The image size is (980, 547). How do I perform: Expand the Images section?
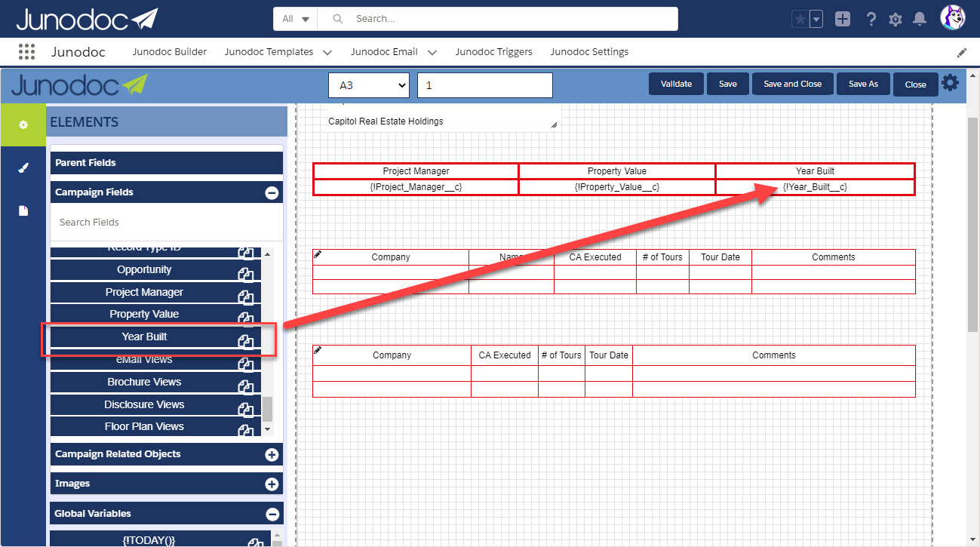pyautogui.click(x=273, y=484)
